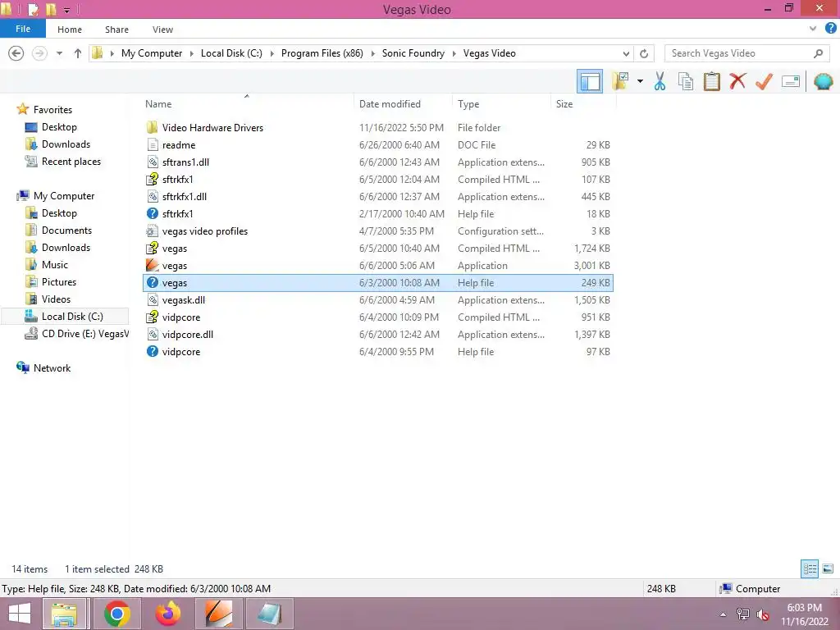Open Favorites in the navigation pane
This screenshot has width=840, height=630.
coord(52,109)
